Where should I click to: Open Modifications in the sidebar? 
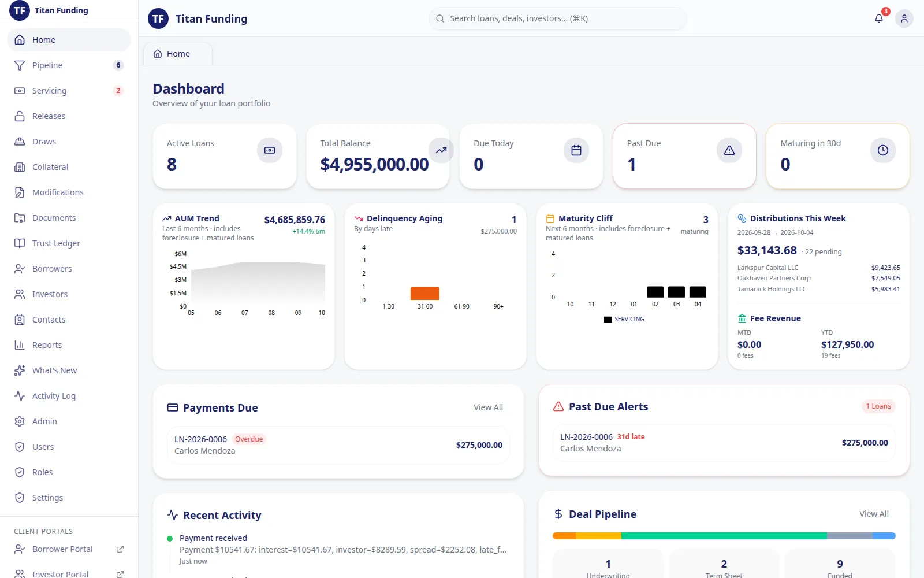pos(69,192)
